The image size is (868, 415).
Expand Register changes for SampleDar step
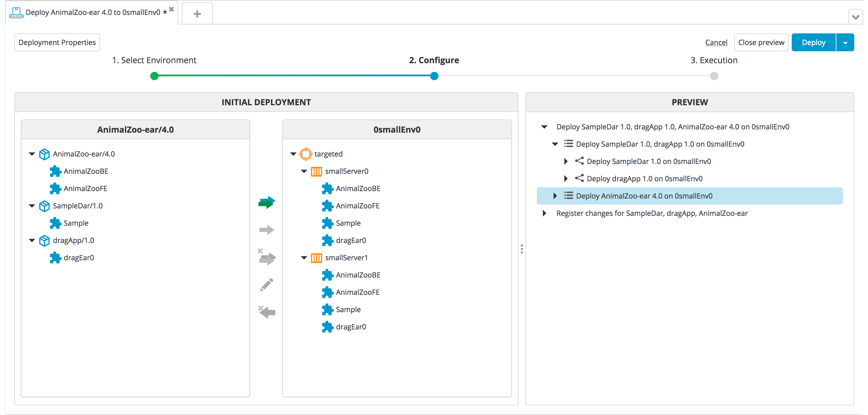pos(544,213)
